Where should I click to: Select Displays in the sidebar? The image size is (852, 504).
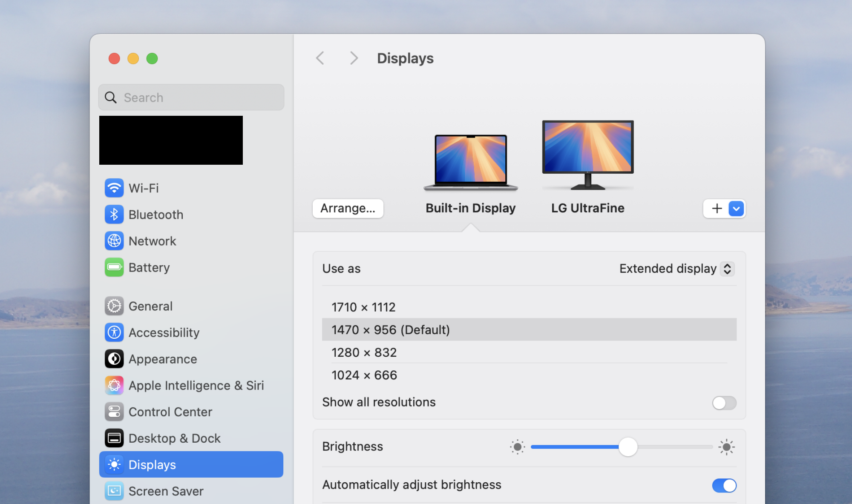191,464
